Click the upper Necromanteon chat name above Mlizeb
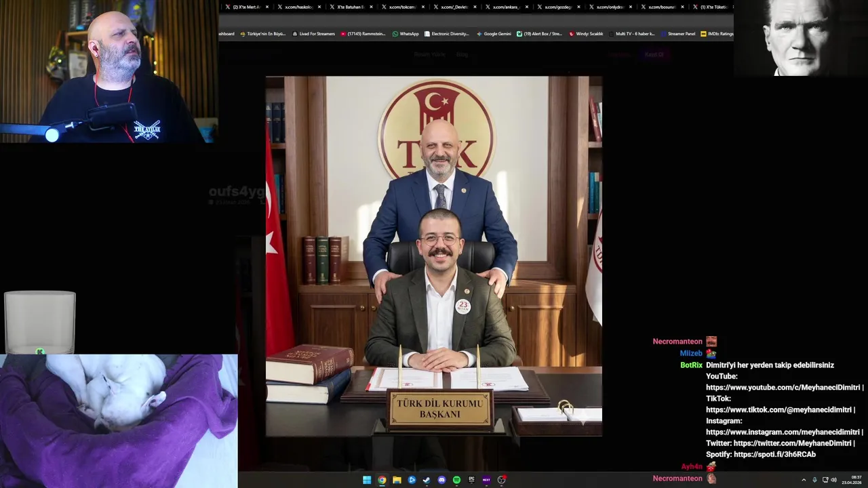868x488 pixels. (x=677, y=342)
